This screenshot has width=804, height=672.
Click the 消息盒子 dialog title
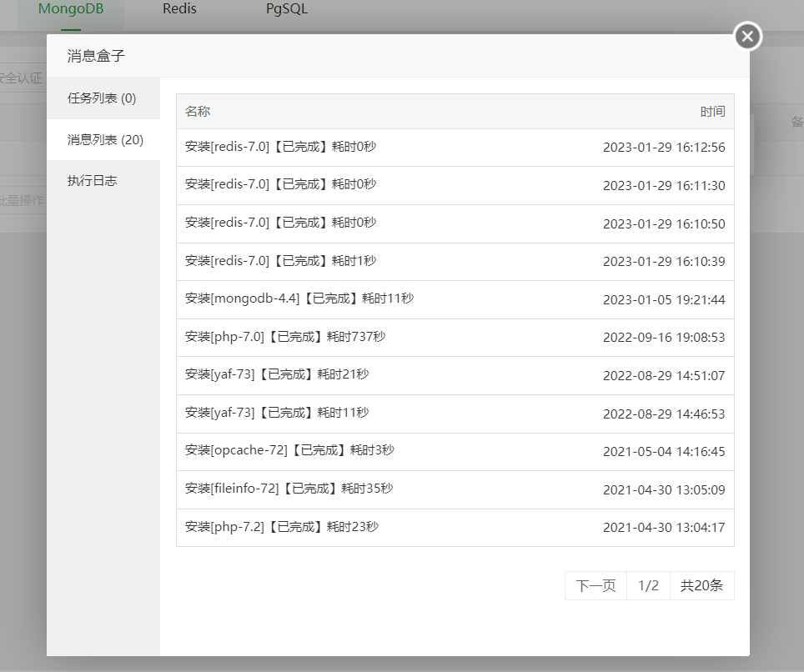[x=96, y=56]
